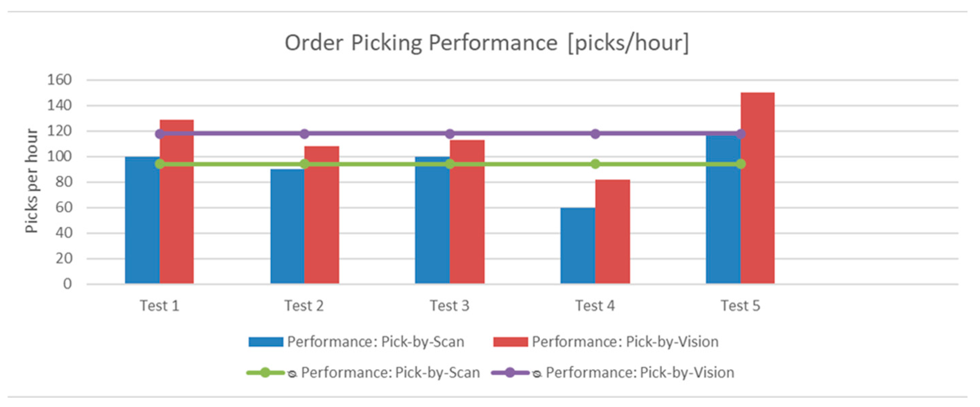The height and width of the screenshot is (407, 980).
Task: Click the 160 value on the vertical axis
Action: [59, 80]
